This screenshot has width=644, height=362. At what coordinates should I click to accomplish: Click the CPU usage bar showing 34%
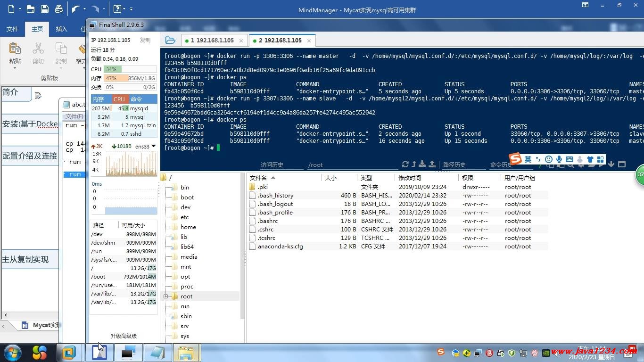point(130,69)
